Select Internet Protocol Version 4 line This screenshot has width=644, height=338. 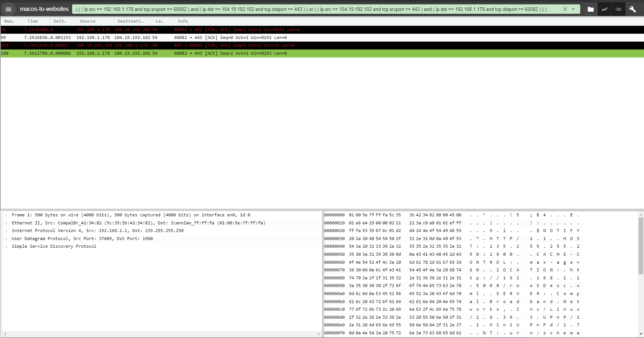98,231
